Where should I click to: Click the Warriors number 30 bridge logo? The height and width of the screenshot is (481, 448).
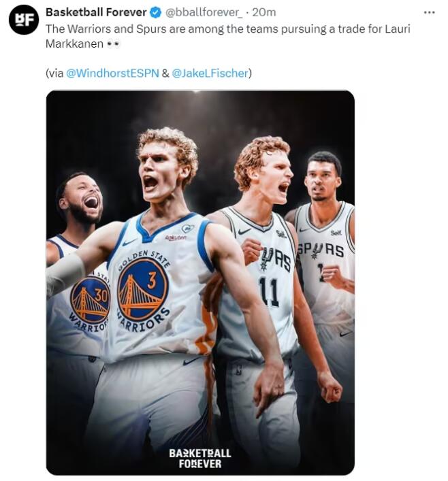pyautogui.click(x=90, y=299)
